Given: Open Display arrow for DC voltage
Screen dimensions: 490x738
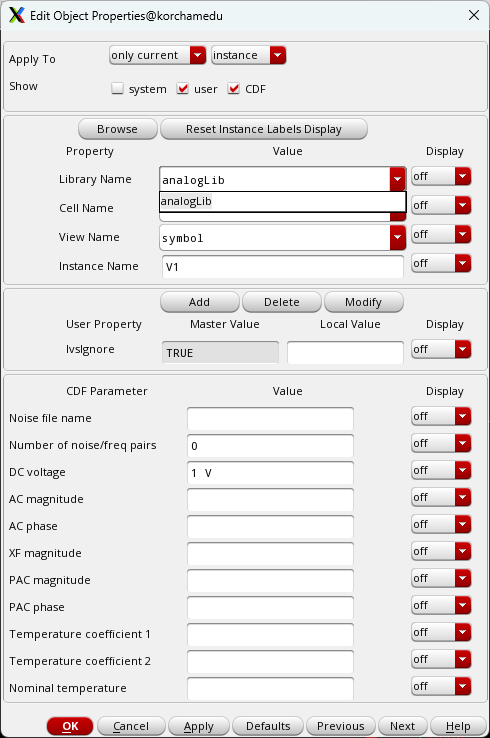Looking at the screenshot, I should (x=463, y=470).
